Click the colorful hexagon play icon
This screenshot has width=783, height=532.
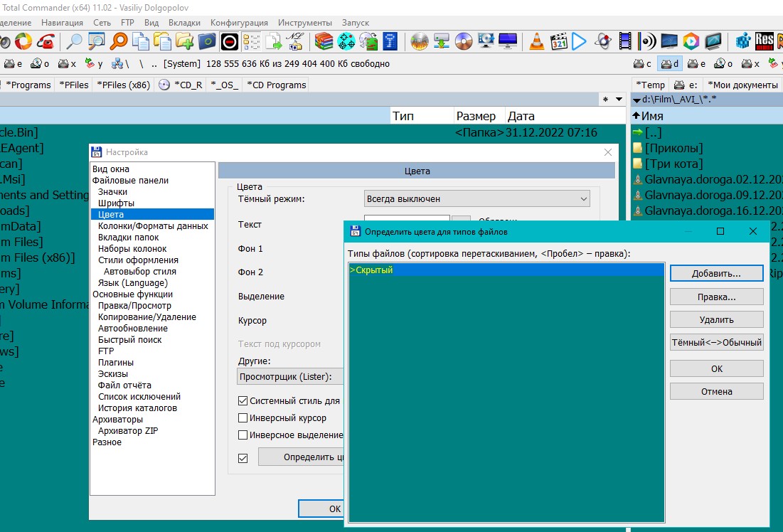click(x=691, y=41)
